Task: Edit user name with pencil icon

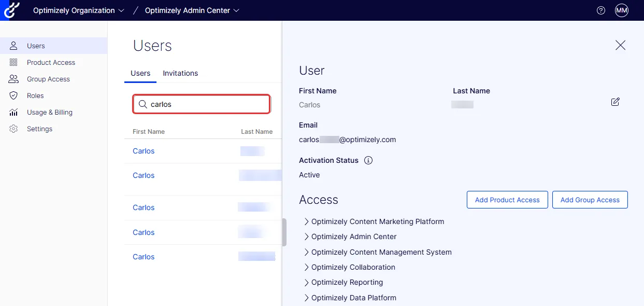Action: [x=616, y=102]
